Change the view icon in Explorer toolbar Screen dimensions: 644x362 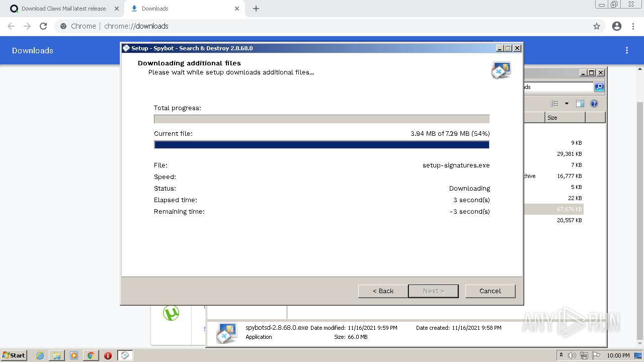554,104
